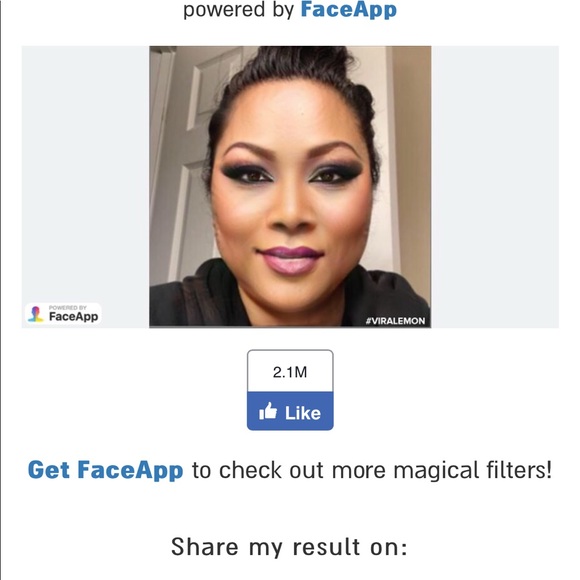
Task: Click the 'powered by' header text
Action: (239, 10)
